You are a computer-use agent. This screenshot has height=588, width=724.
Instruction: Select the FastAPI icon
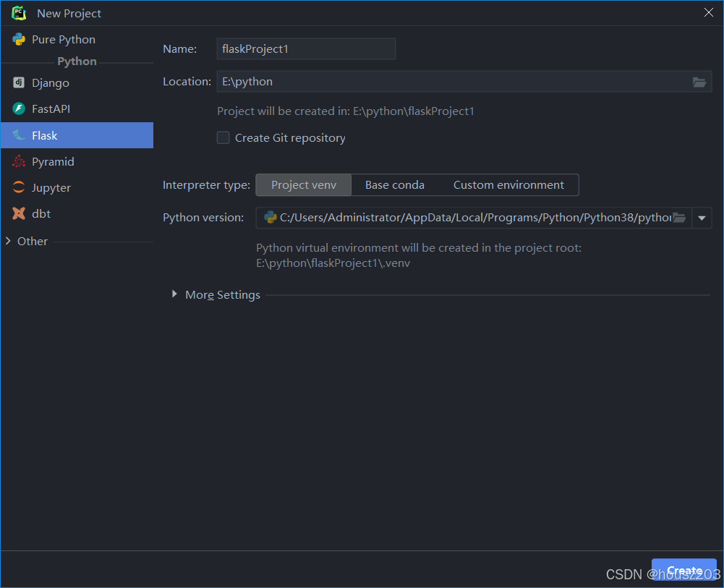[17, 108]
